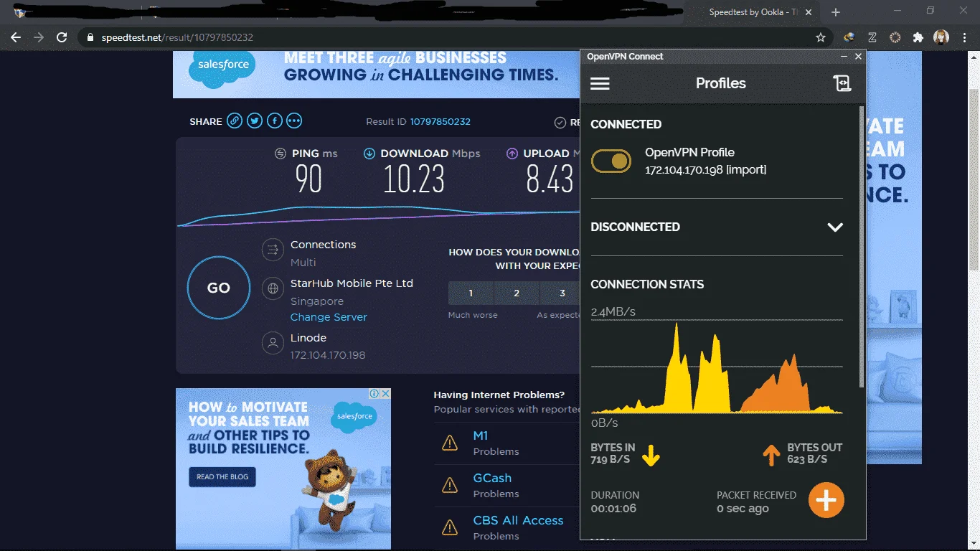Open more share options ellipsis icon
This screenshot has height=551, width=980.
[x=294, y=121]
